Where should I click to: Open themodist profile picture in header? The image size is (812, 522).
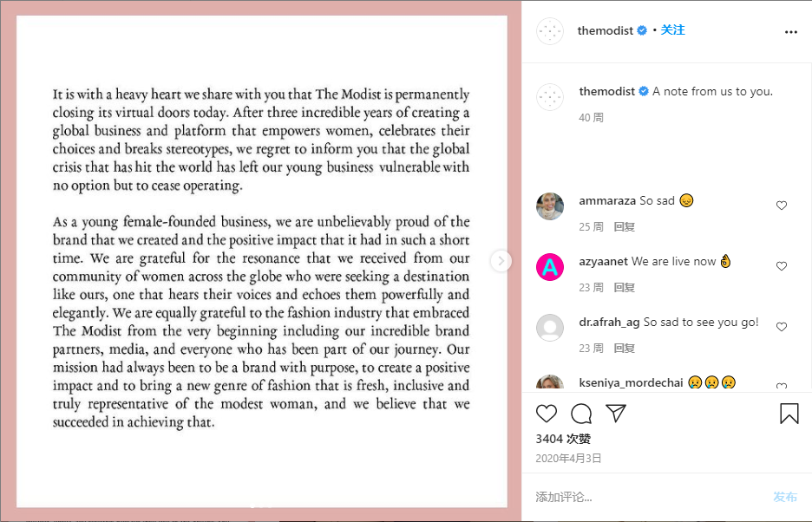coord(550,31)
